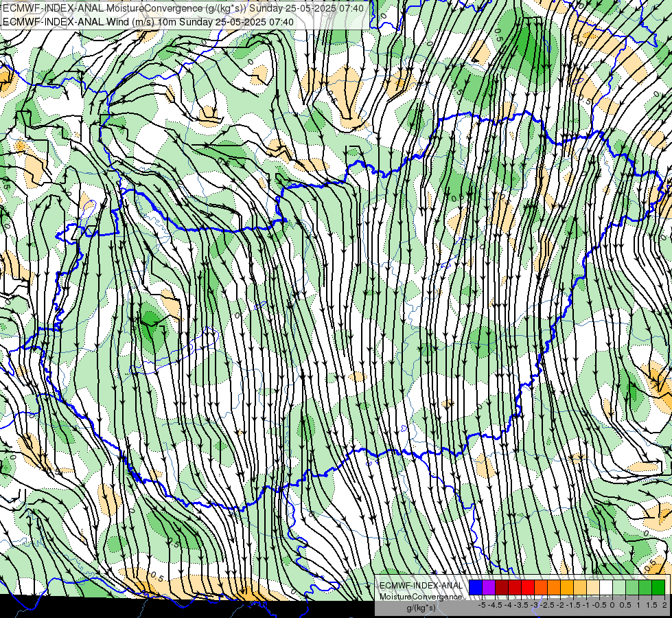
Task: Click the Wind 10m title line
Action: click(148, 22)
